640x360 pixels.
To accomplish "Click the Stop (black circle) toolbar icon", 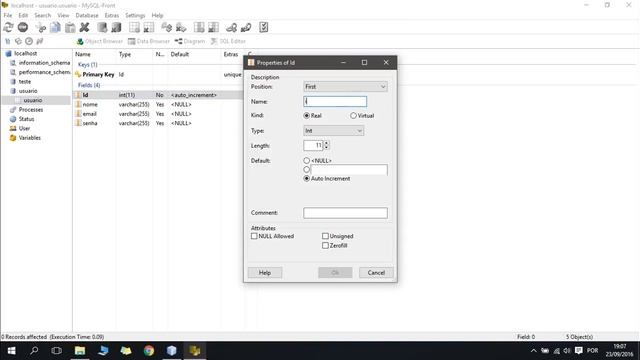I will pos(23,27).
